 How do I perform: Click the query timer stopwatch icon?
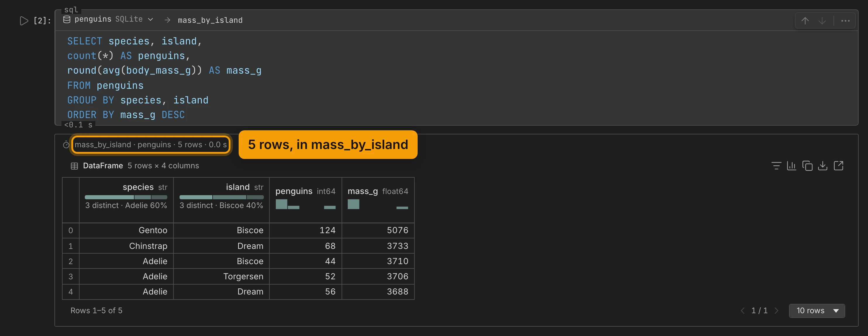pyautogui.click(x=66, y=145)
